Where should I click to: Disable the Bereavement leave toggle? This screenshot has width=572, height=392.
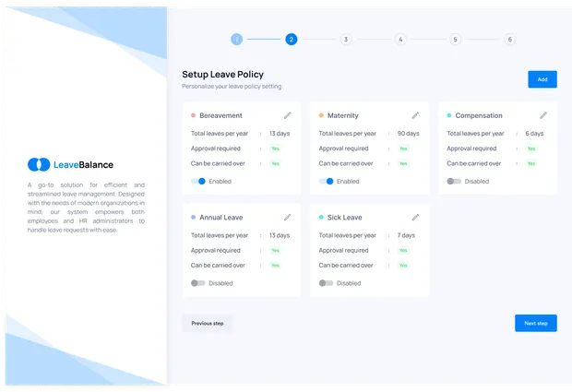click(198, 181)
